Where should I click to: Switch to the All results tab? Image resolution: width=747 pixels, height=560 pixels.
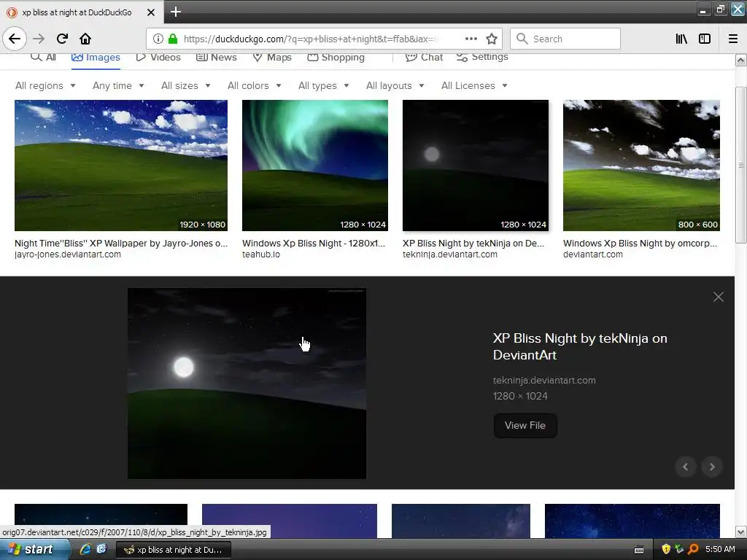pos(43,57)
